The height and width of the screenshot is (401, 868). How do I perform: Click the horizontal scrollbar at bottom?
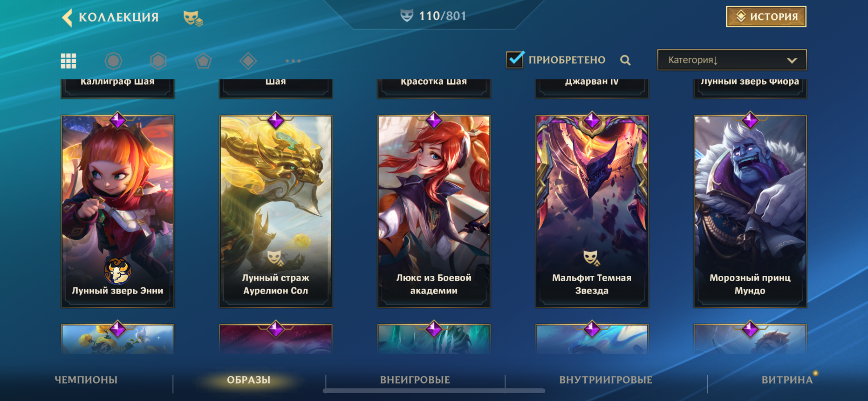(x=434, y=391)
